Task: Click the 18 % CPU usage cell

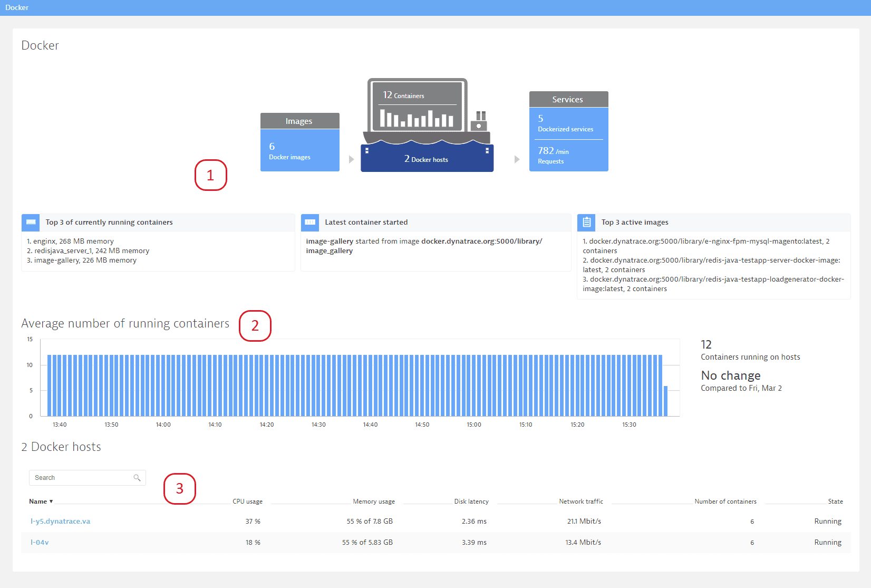Action: tap(253, 542)
